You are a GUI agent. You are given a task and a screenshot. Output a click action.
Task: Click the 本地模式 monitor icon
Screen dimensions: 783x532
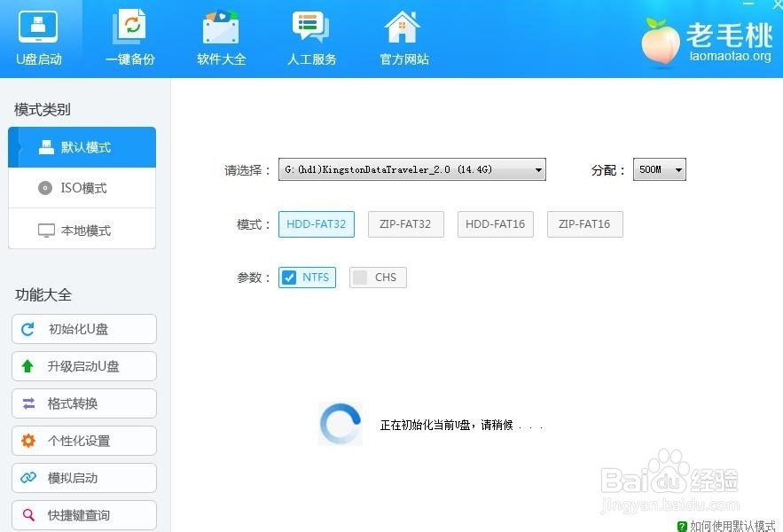pyautogui.click(x=46, y=231)
